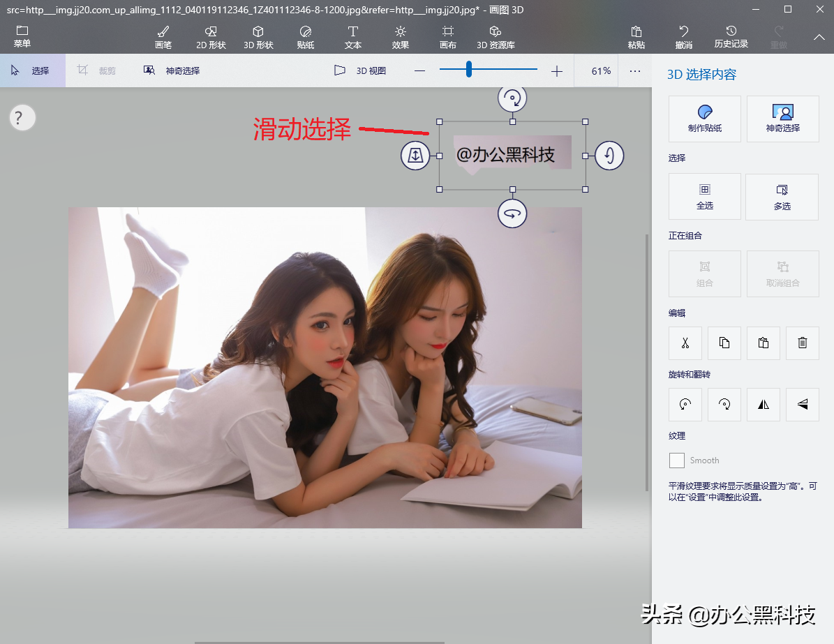834x644 pixels.
Task: Adjust the zoom slider
Action: [468, 70]
